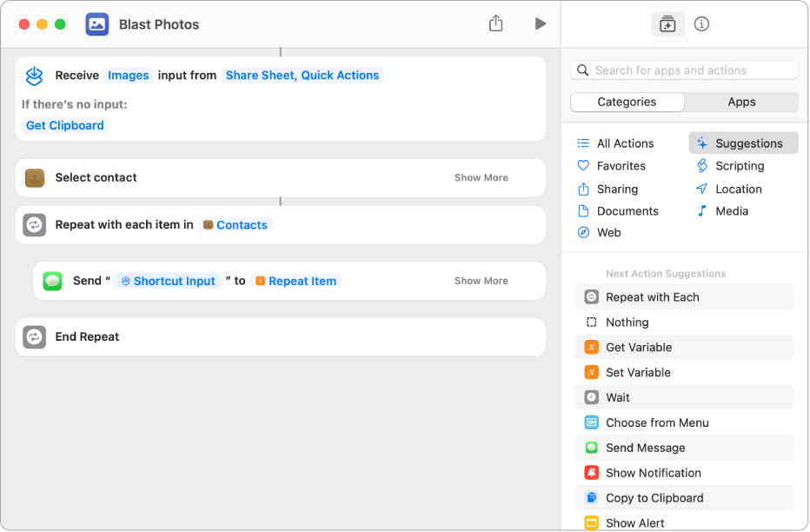
Task: Click the share icon in the toolbar
Action: (495, 23)
